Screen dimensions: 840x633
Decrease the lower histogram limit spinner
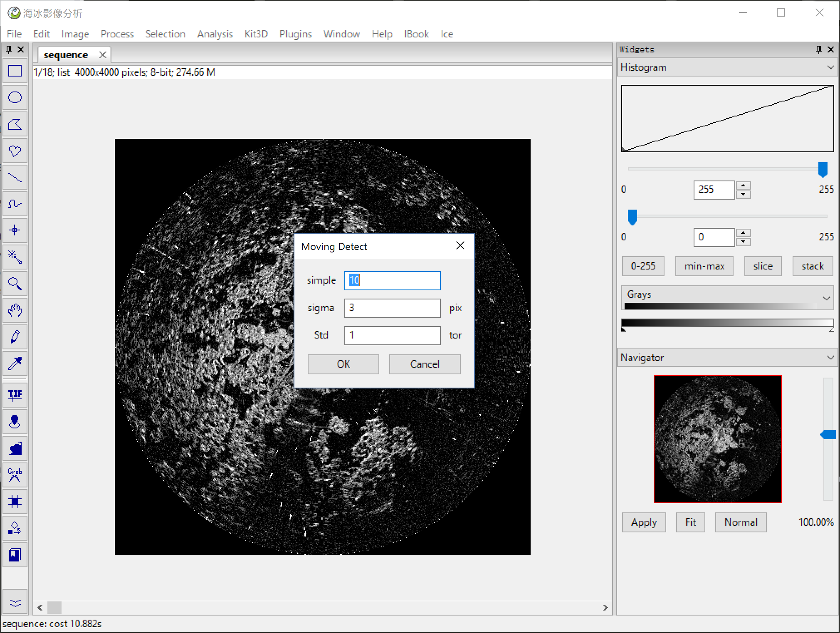pyautogui.click(x=743, y=242)
